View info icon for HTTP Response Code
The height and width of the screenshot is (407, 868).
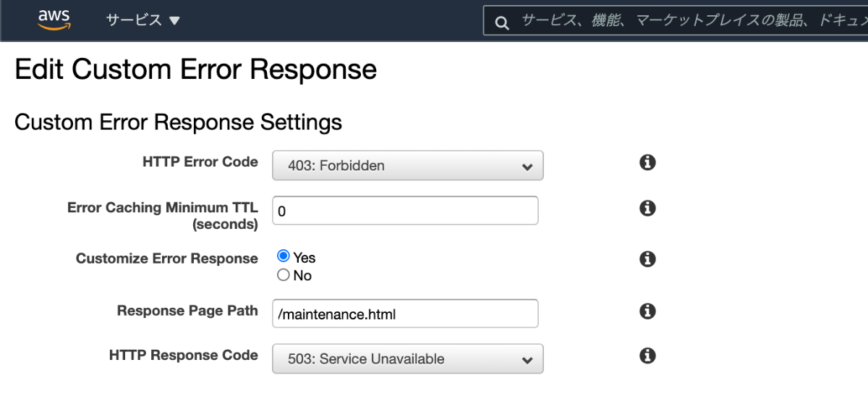click(x=648, y=356)
